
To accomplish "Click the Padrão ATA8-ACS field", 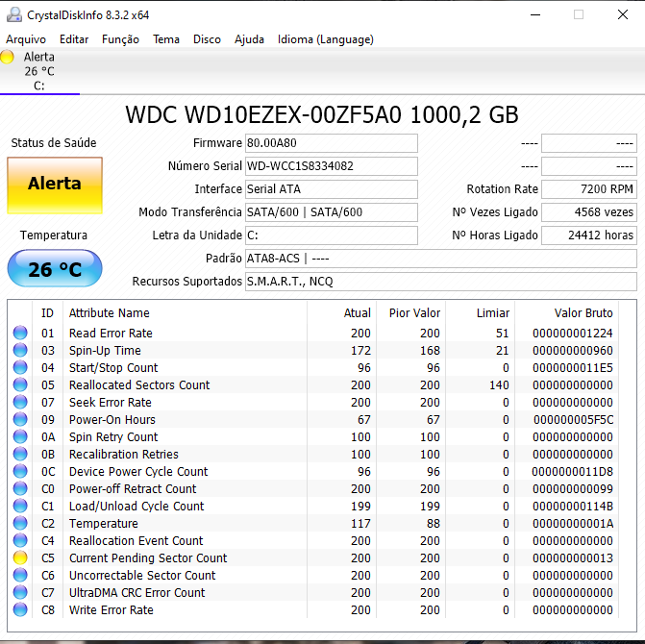I will point(441,259).
